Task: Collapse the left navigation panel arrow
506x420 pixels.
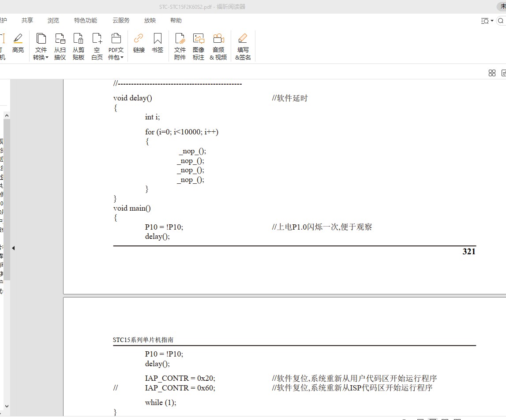Action: (x=13, y=248)
